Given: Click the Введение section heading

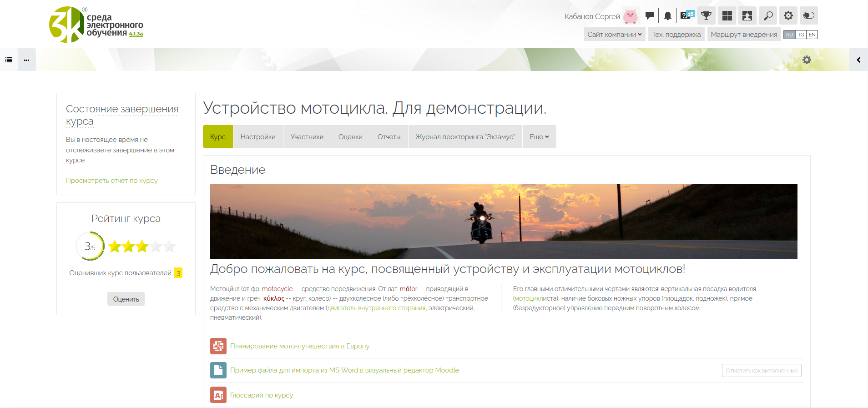Looking at the screenshot, I should 238,170.
